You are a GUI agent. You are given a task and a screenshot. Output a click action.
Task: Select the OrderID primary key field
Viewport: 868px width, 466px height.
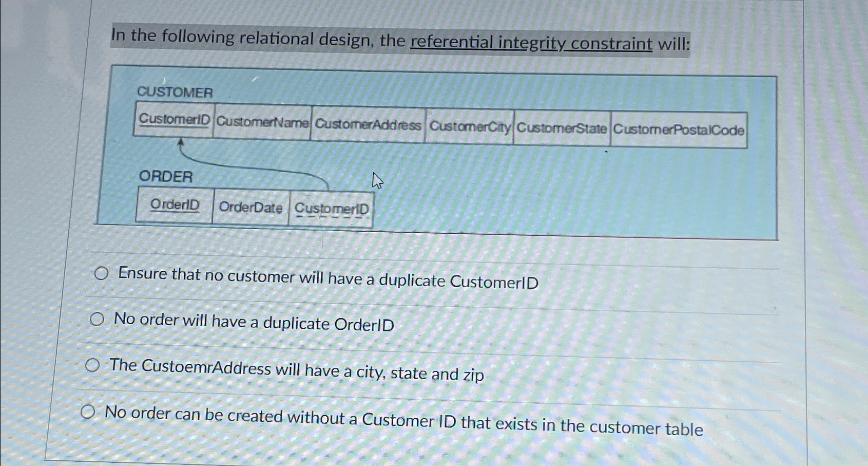(x=176, y=206)
